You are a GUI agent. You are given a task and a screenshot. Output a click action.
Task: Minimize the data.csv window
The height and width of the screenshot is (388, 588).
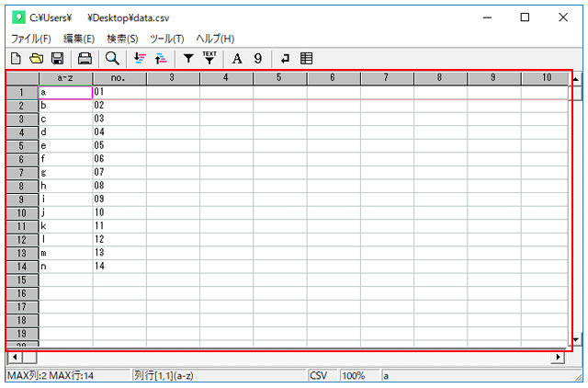(487, 17)
